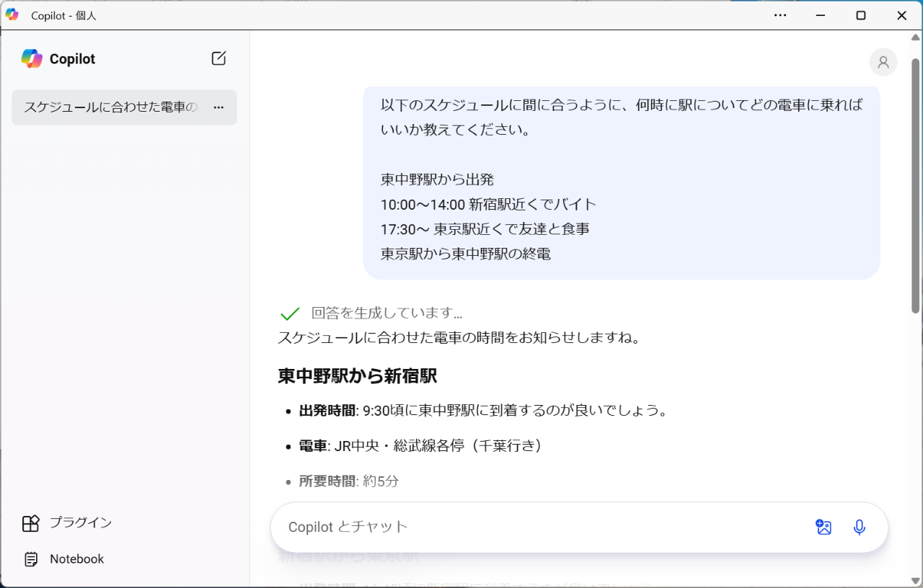
Task: Click the 東中野駅から新宿駅 heading
Action: pyautogui.click(x=357, y=376)
